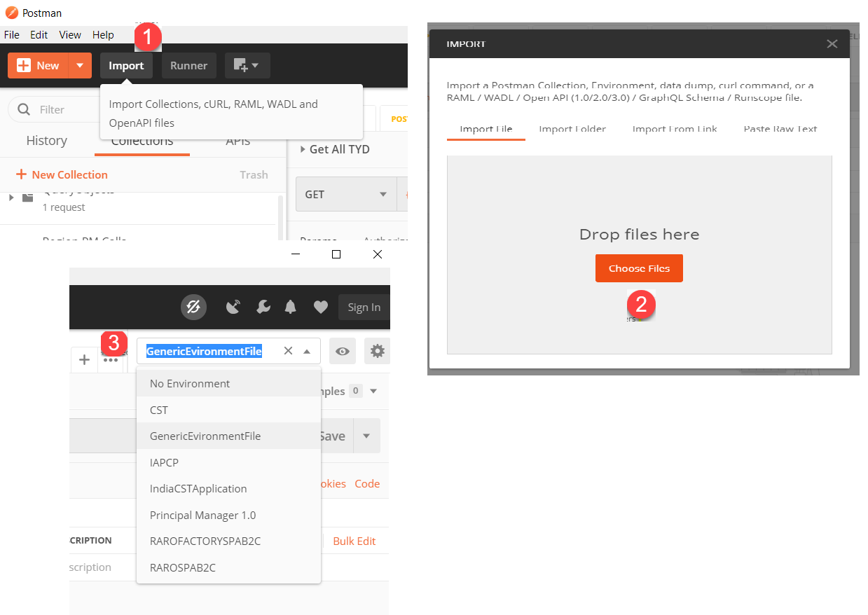
Task: Click the orange New button
Action: coord(38,66)
